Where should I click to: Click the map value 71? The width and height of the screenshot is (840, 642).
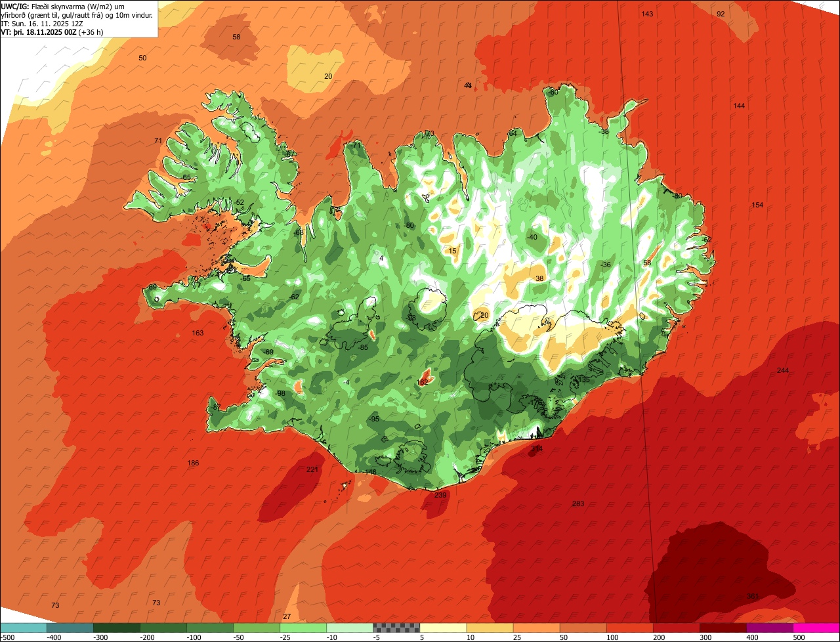coord(157,141)
